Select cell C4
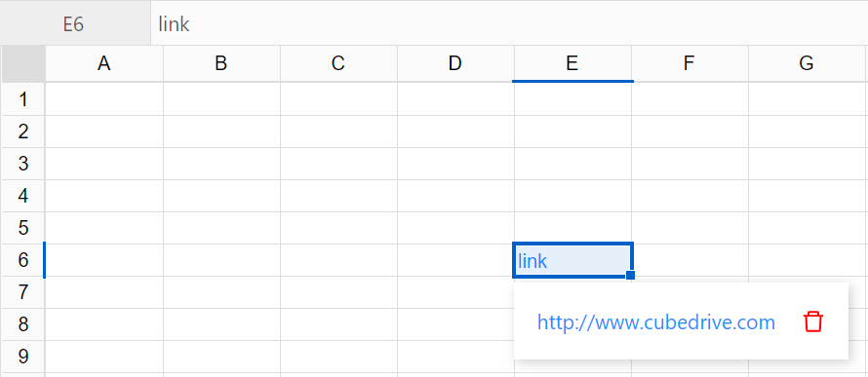 [338, 196]
